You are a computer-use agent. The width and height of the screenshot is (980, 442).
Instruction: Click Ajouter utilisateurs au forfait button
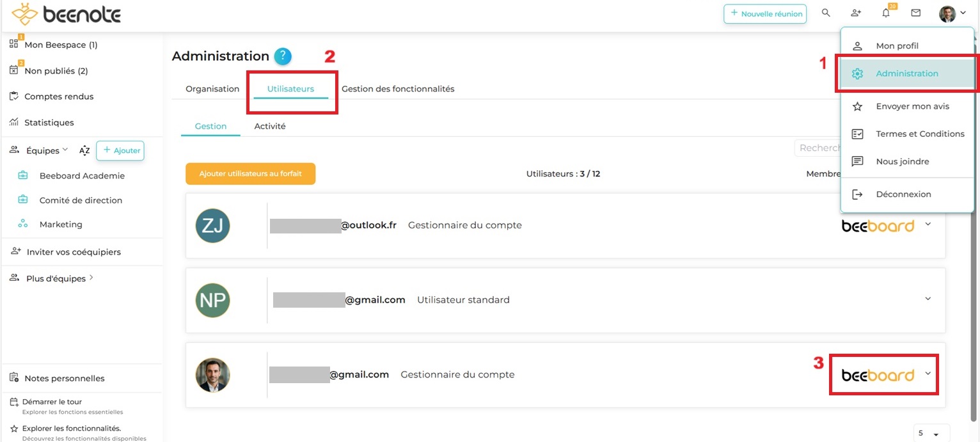pos(250,174)
